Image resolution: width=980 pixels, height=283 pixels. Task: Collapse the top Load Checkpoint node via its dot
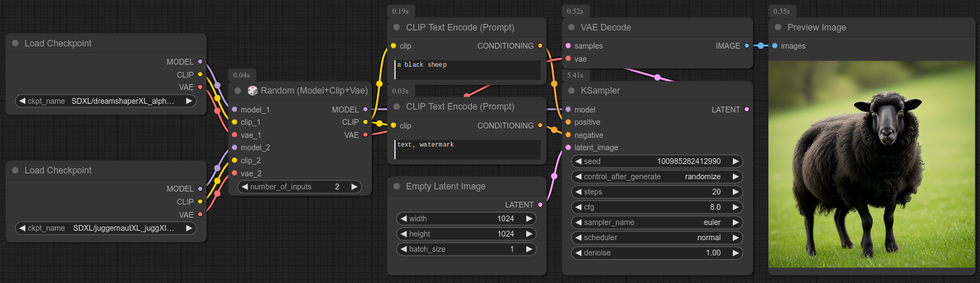tap(15, 44)
